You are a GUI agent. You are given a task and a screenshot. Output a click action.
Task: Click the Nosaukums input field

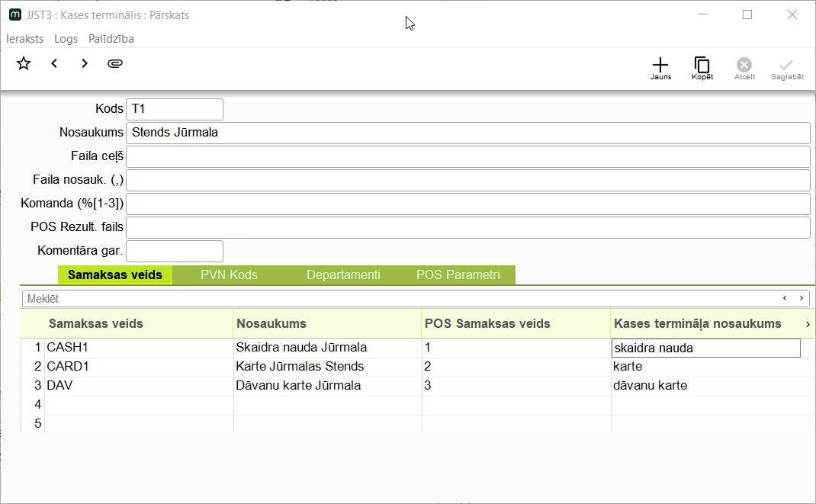point(467,133)
